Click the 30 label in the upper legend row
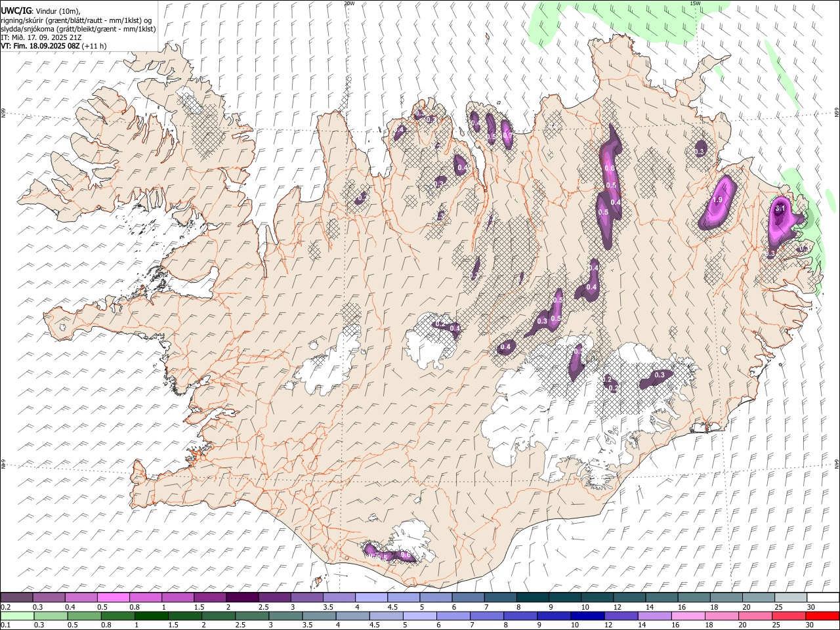This screenshot has height=630, width=840. [810, 606]
